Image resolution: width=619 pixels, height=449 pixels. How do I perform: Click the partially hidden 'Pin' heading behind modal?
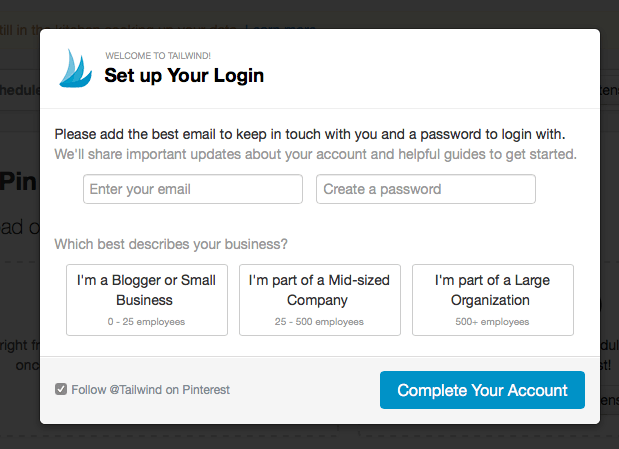[19, 182]
